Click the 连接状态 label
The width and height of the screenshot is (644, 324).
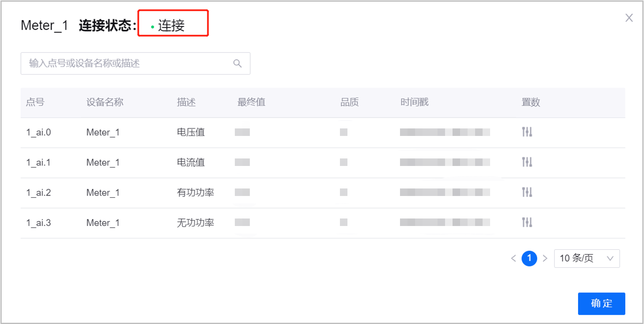coord(108,26)
